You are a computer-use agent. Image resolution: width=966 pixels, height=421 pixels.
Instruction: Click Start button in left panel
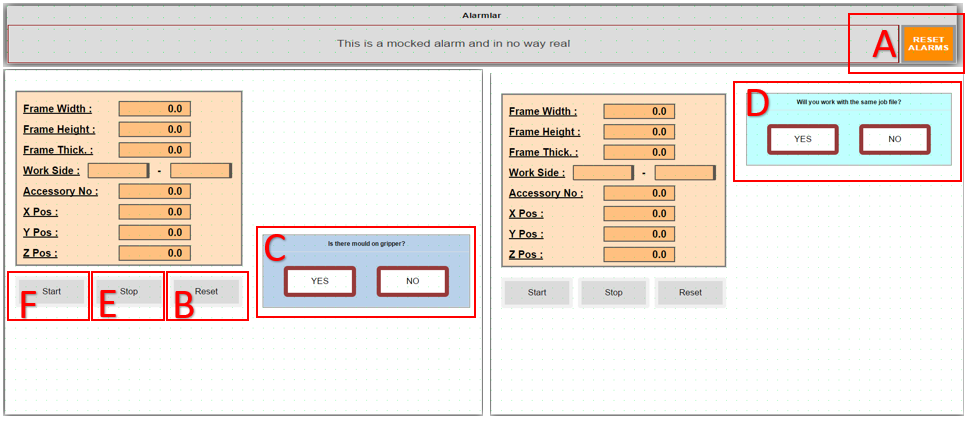[x=51, y=292]
